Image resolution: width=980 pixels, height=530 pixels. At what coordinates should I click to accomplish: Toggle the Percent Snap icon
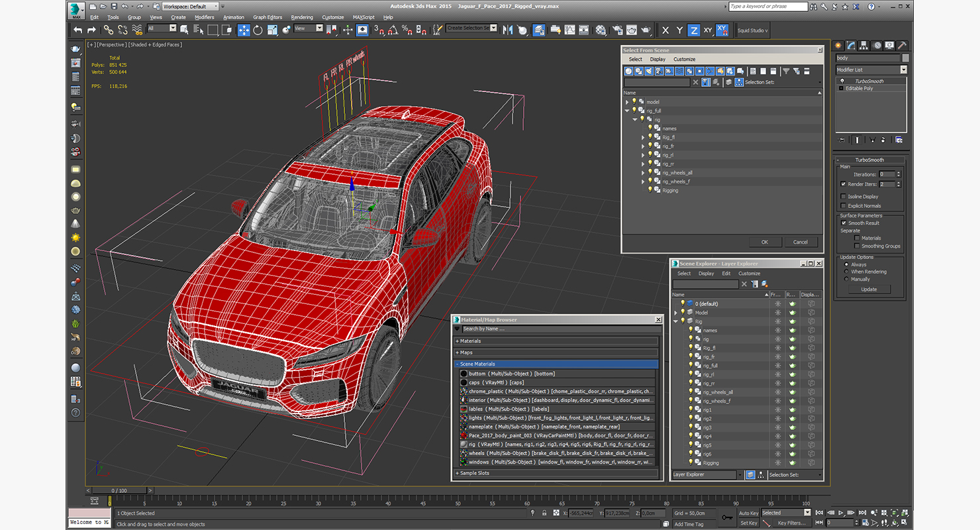tap(407, 30)
